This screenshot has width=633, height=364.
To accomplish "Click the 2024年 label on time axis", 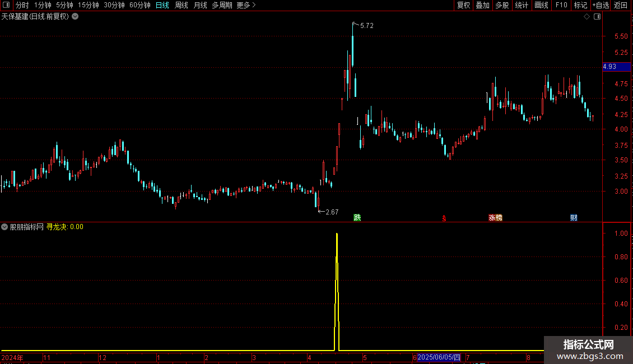I will tap(12, 357).
